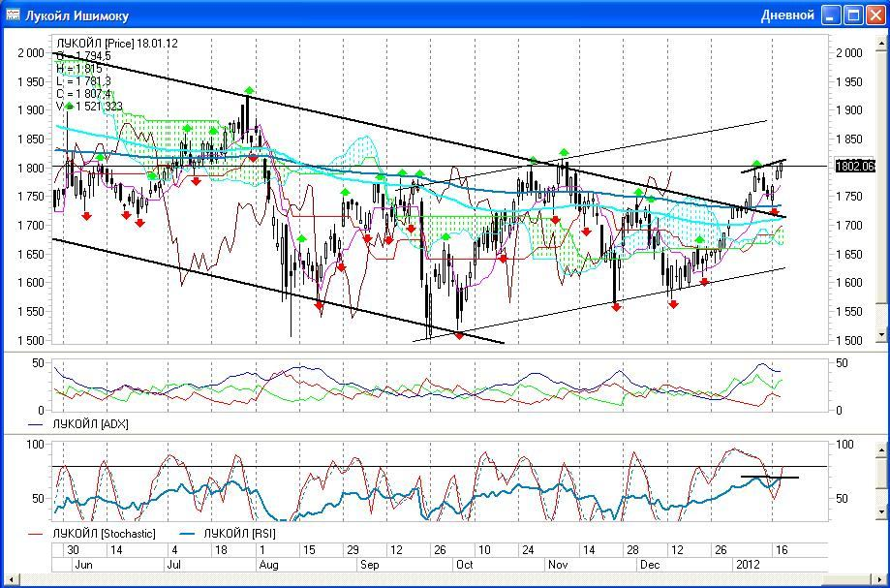This screenshot has width=890, height=588.
Task: Click the day 30 label on date axis
Action: coord(73,550)
